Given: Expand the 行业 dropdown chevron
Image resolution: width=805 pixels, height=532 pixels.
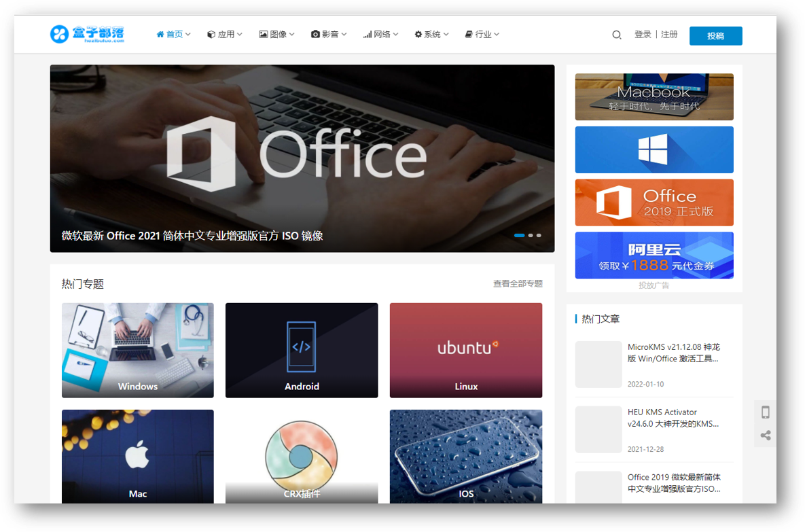Looking at the screenshot, I should [497, 35].
